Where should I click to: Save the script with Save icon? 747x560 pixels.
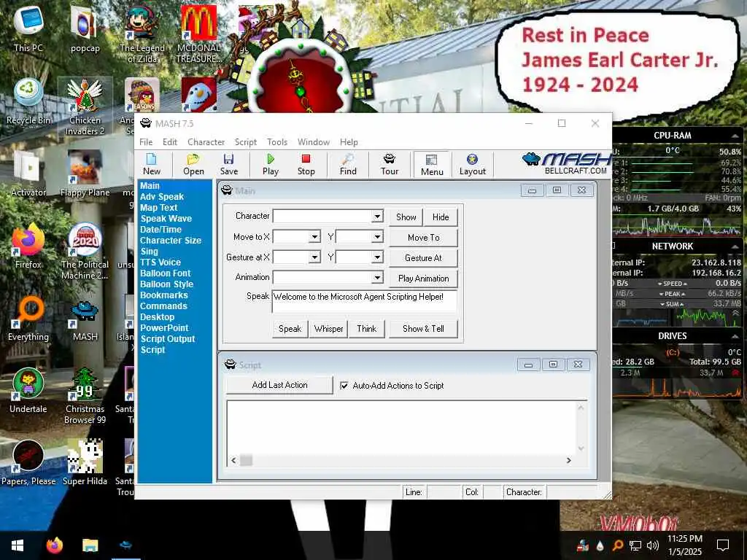[x=228, y=164]
